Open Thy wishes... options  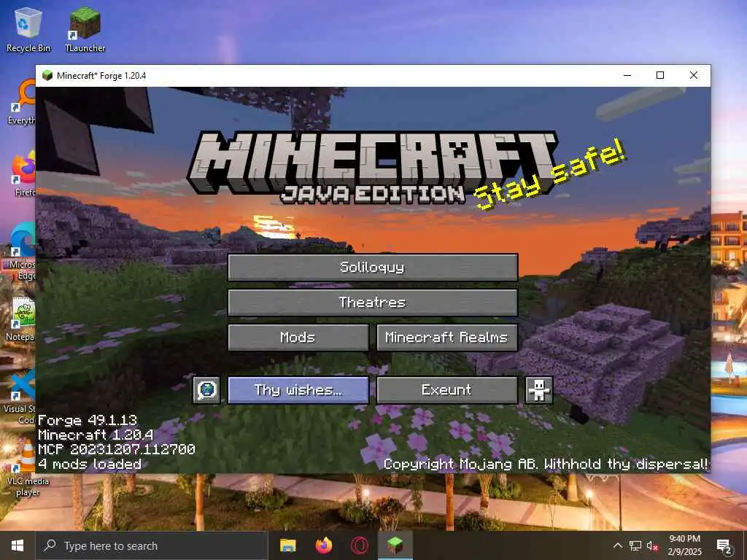(x=298, y=390)
